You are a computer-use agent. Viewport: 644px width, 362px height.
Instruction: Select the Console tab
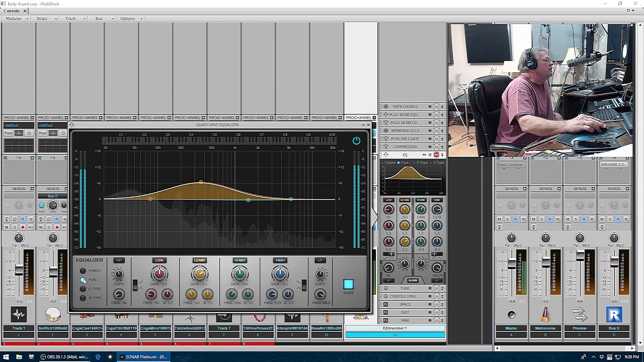click(x=11, y=11)
